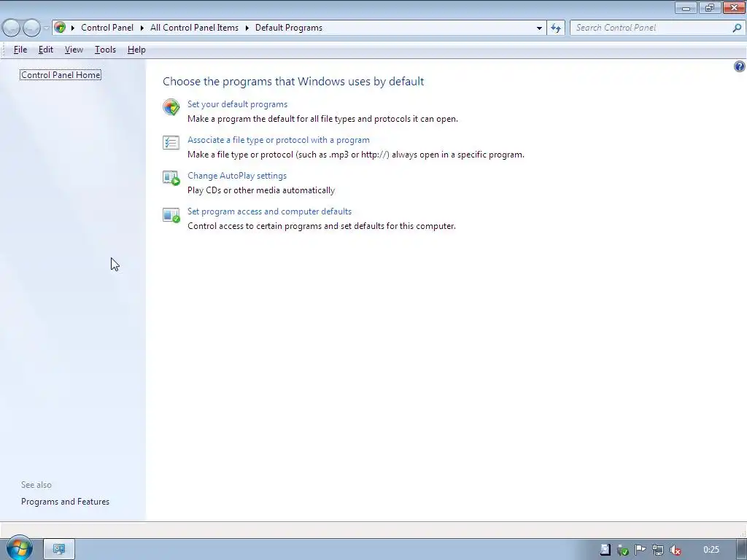Go forward with the Forward arrow button
Image resolution: width=747 pixels, height=560 pixels.
[x=31, y=28]
